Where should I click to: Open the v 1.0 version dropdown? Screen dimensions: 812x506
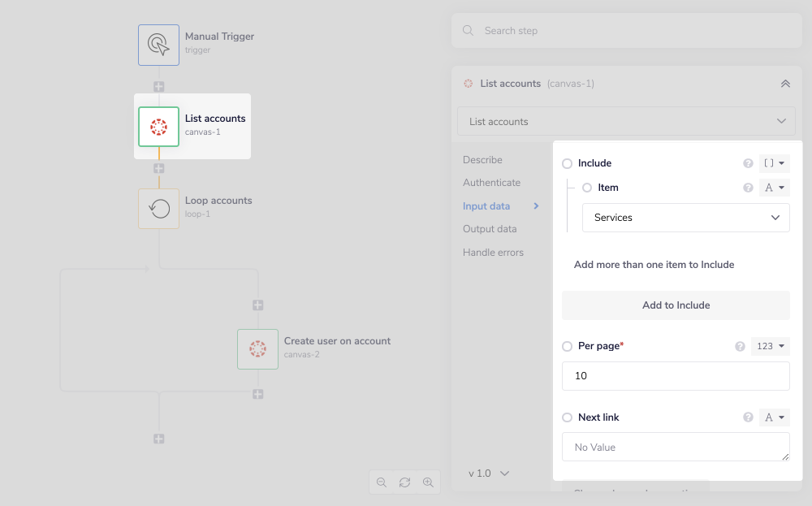click(x=489, y=474)
